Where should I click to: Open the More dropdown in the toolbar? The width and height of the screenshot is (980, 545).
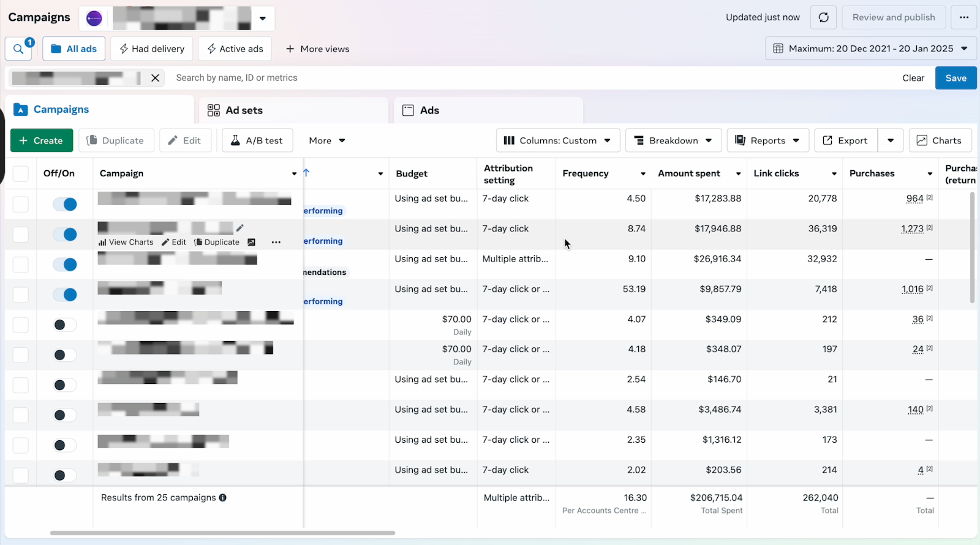point(327,140)
